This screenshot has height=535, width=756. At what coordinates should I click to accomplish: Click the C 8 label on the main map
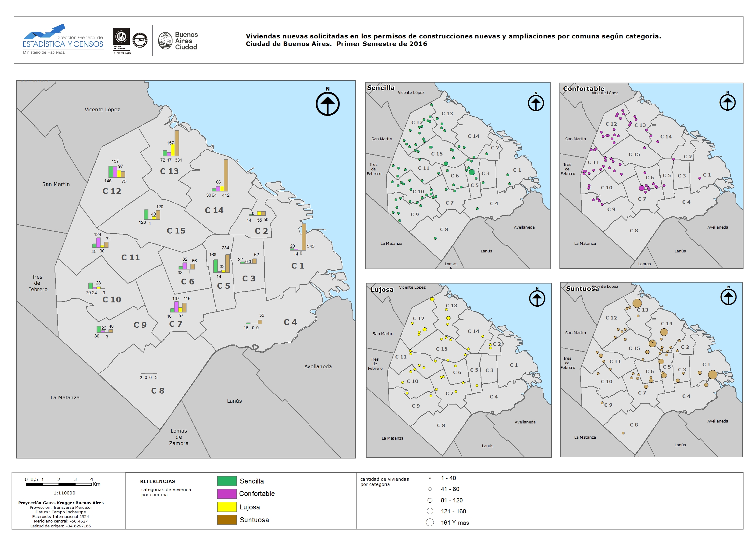(x=158, y=391)
